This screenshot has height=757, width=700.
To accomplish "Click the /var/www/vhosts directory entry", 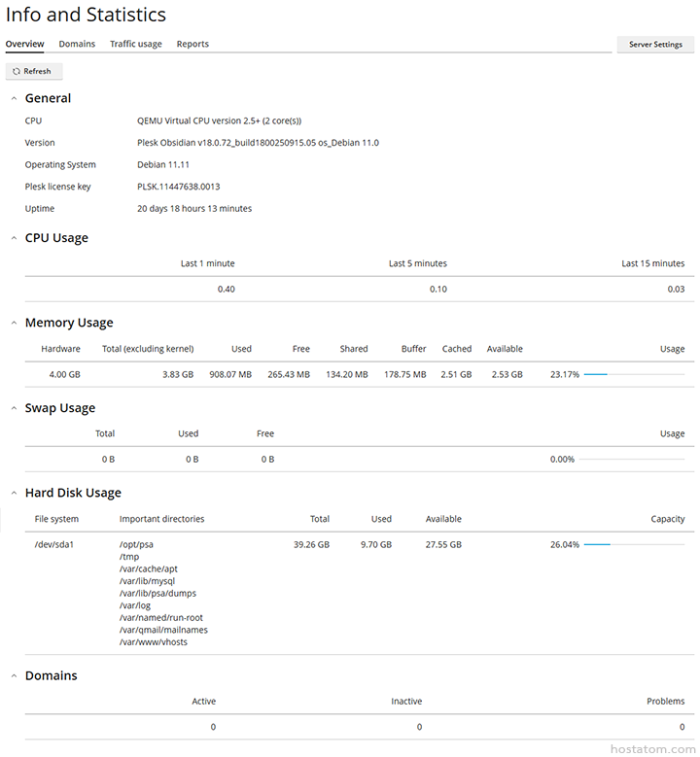I will pyautogui.click(x=154, y=642).
